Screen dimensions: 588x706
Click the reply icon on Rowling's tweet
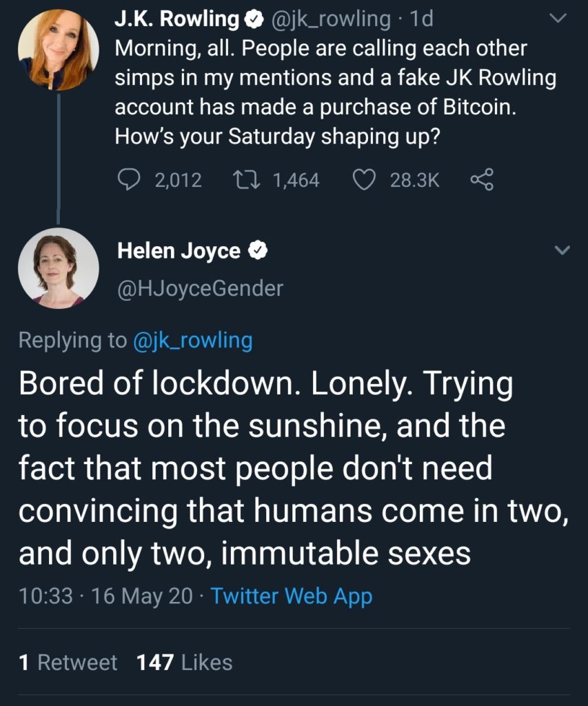tap(131, 180)
